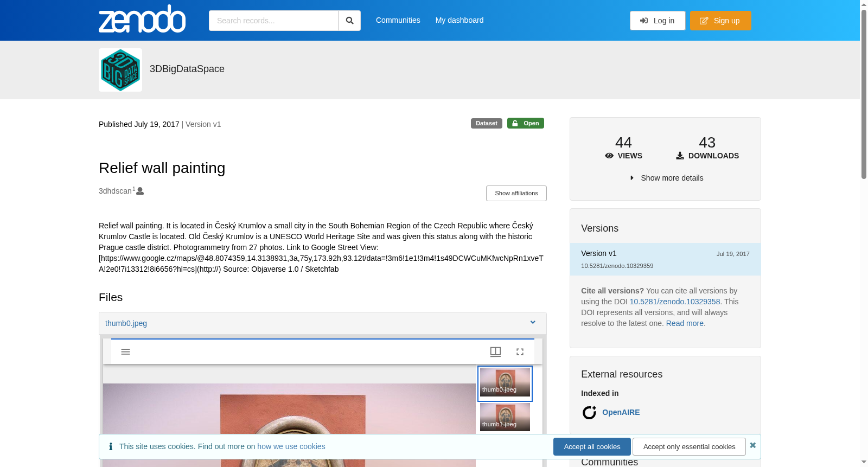Accept only essential cookies
868x467 pixels.
pos(689,447)
